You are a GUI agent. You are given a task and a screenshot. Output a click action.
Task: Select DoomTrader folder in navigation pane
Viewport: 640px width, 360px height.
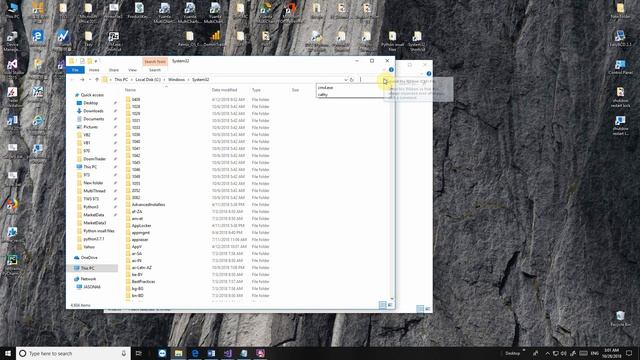pos(94,159)
